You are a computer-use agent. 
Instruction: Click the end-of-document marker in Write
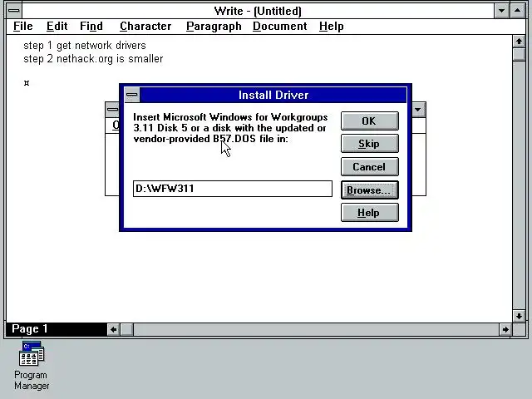click(x=27, y=83)
